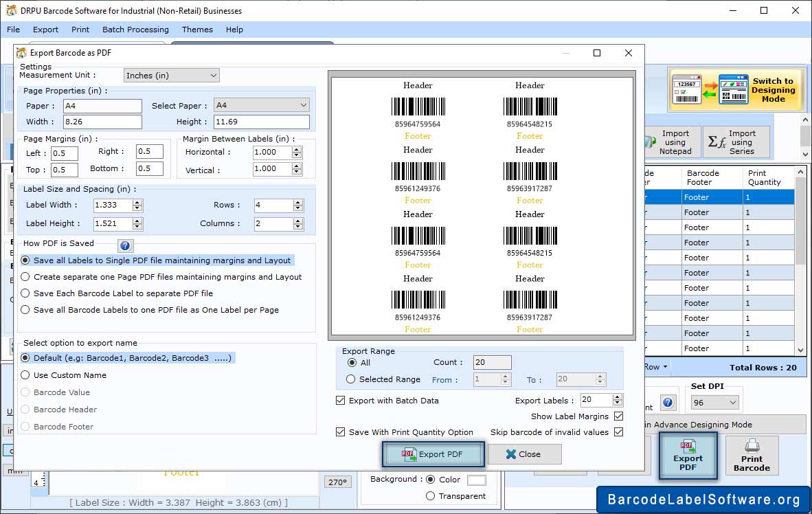Click the Import using Notepad button
This screenshot has width=812, height=514.
coord(673,142)
